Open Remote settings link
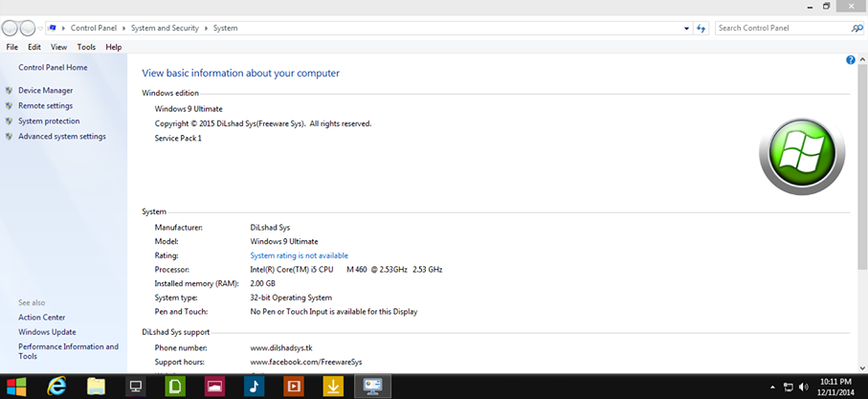 pos(45,105)
